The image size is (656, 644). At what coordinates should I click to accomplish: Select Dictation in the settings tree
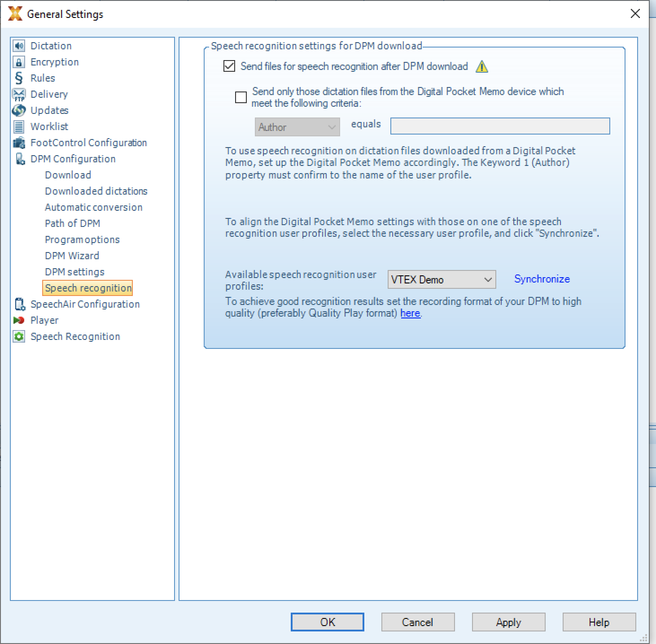(x=51, y=46)
